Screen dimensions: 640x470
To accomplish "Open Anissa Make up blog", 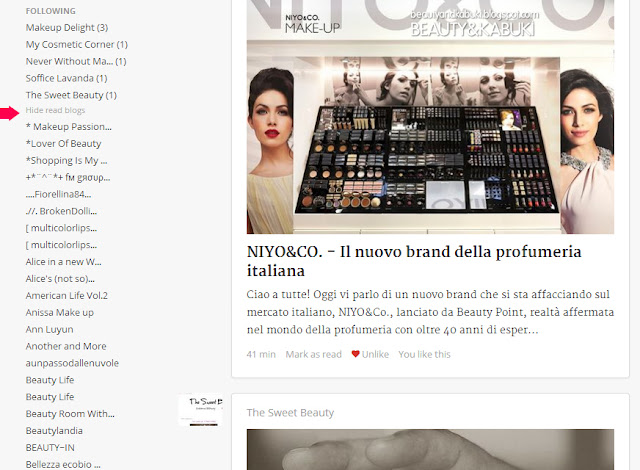I will point(60,313).
